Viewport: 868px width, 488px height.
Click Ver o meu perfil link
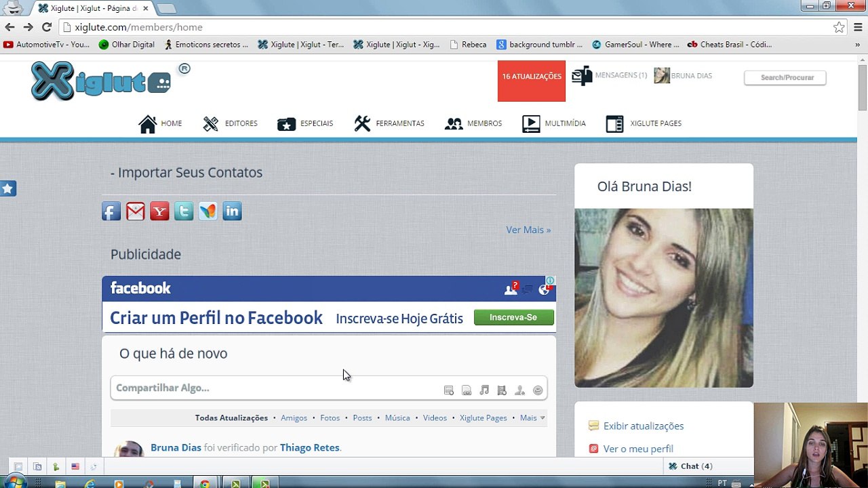(638, 449)
